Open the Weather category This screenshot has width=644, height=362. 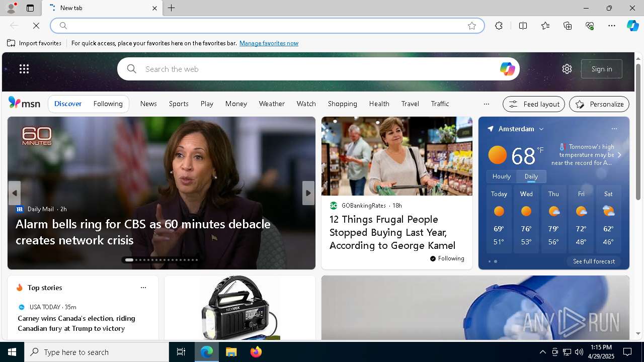[x=272, y=104]
